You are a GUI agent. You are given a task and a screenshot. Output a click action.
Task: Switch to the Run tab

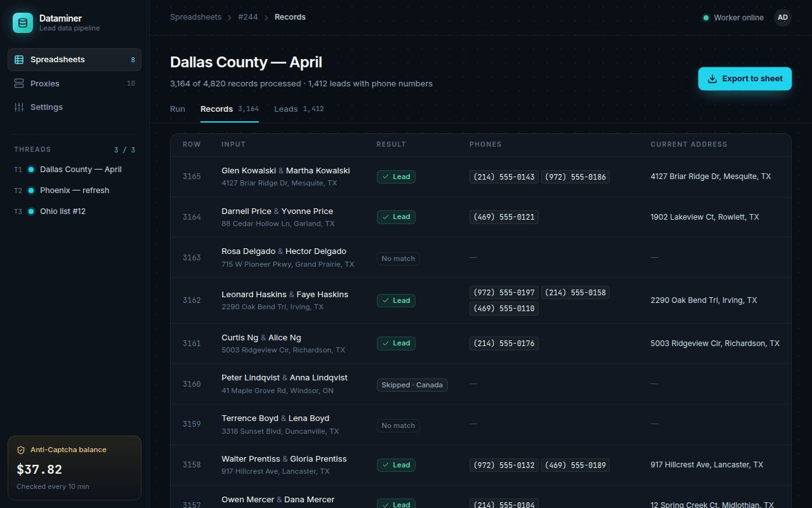pyautogui.click(x=178, y=109)
